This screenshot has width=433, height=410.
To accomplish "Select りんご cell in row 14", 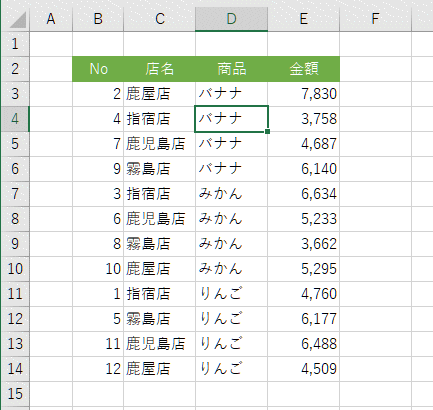I will click(231, 369).
